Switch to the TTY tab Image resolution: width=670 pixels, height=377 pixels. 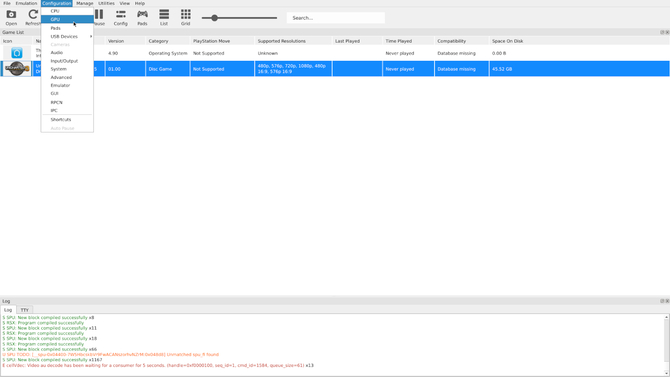24,310
